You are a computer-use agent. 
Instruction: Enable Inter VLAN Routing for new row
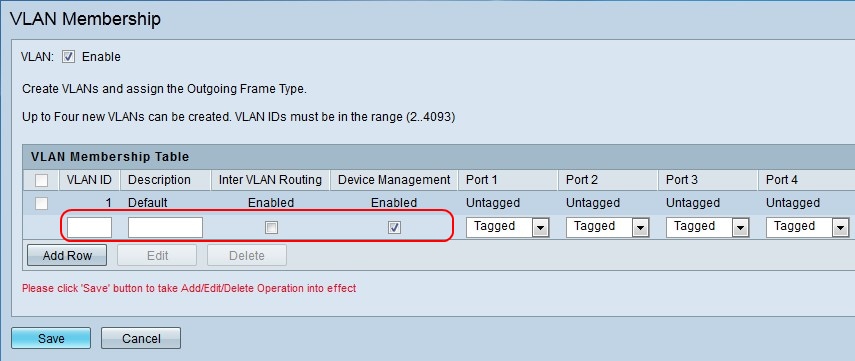pos(271,227)
